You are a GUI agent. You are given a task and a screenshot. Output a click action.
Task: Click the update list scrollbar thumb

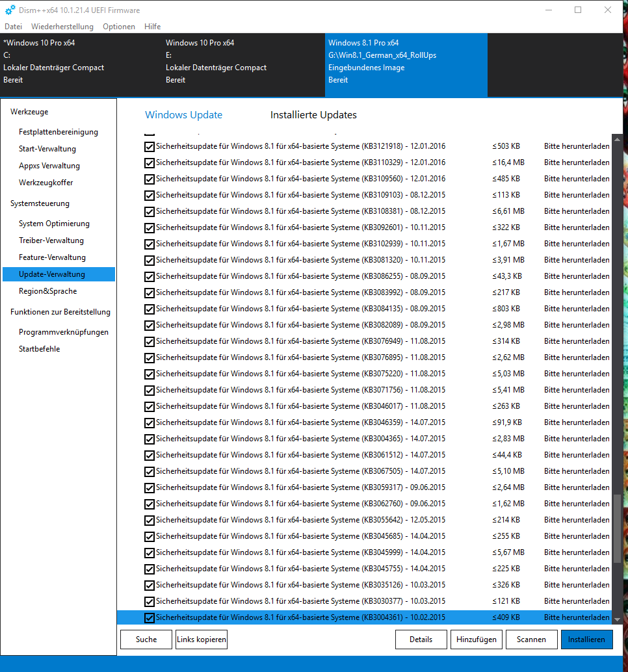click(x=618, y=529)
